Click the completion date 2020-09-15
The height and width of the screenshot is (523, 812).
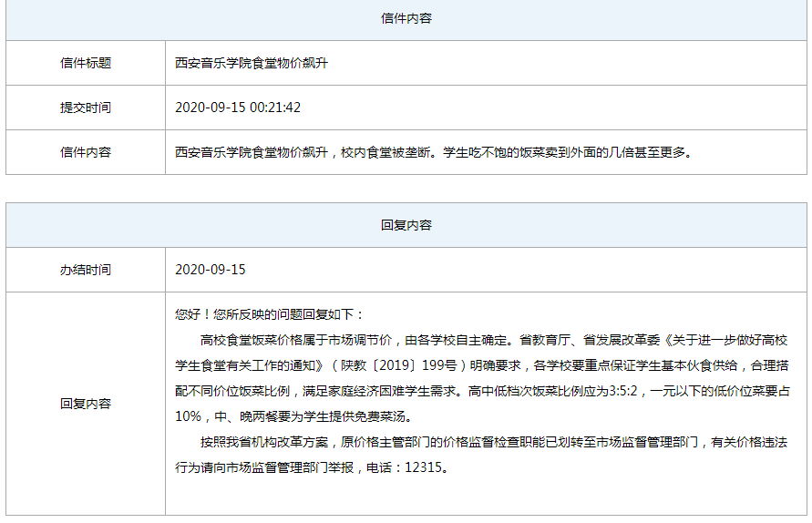pyautogui.click(x=211, y=270)
